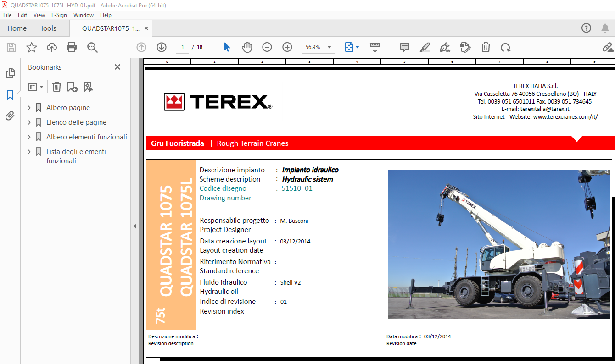Click find current bookmark icon
Viewport: 615px width, 364px height.
pos(88,87)
